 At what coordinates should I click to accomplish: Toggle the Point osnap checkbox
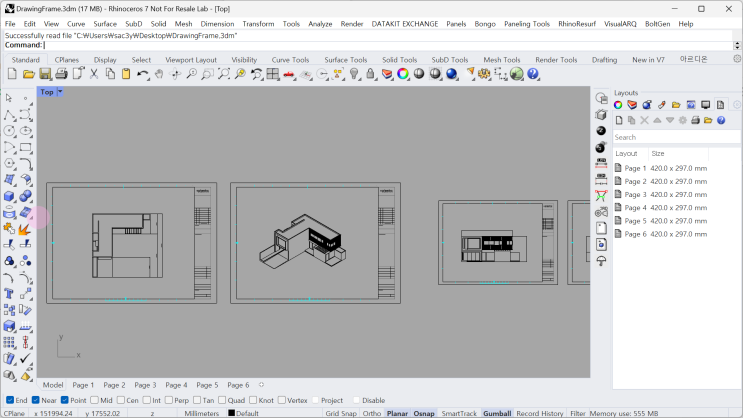pyautogui.click(x=65, y=400)
